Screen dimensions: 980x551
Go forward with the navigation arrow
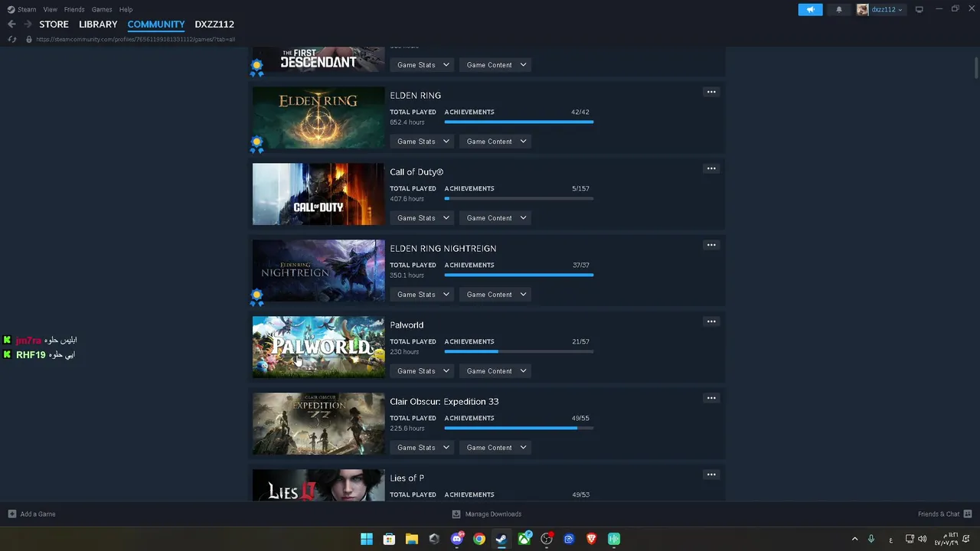click(28, 24)
